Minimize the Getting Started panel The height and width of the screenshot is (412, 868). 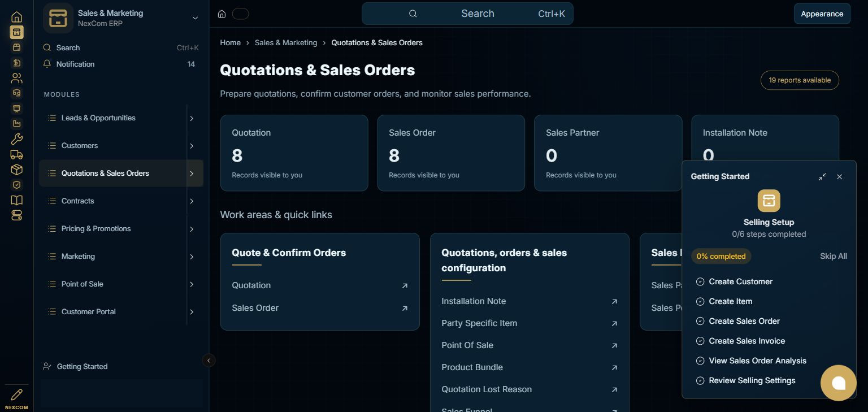point(822,177)
